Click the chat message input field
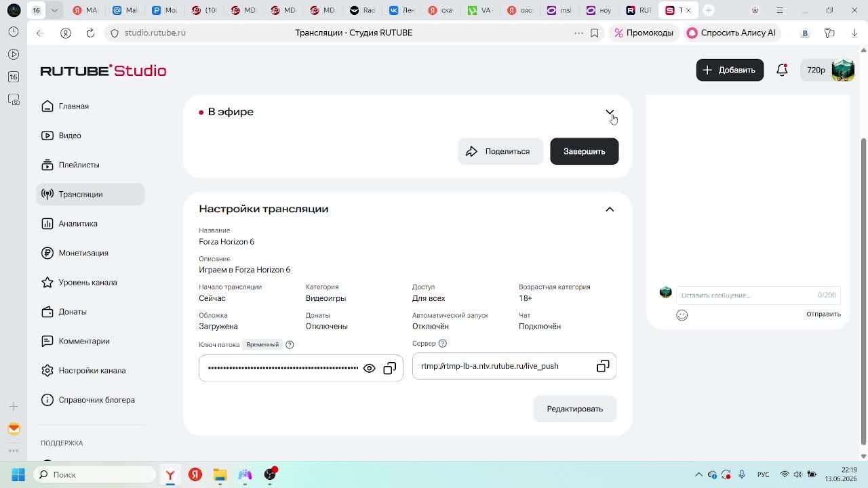Image resolution: width=868 pixels, height=488 pixels. 758,296
